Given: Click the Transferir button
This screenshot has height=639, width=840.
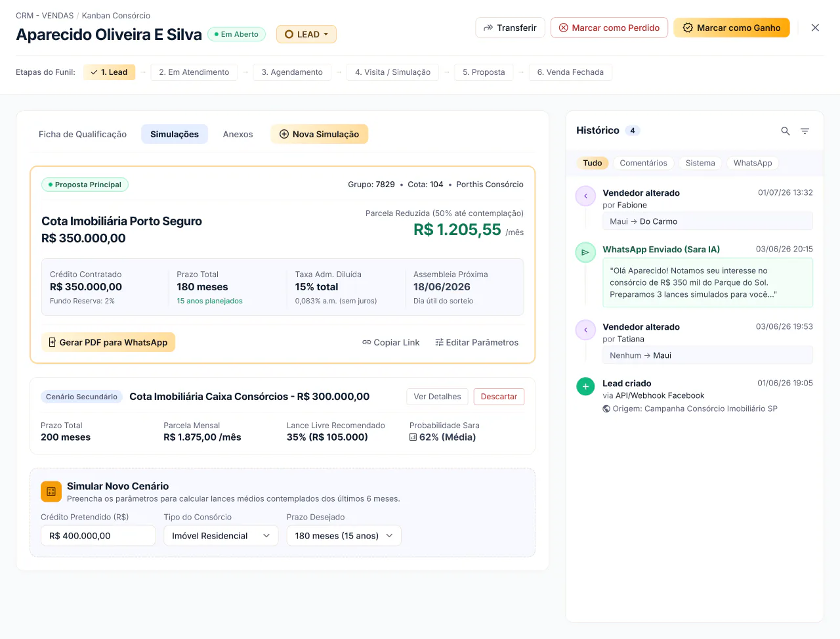Looking at the screenshot, I should pos(510,28).
